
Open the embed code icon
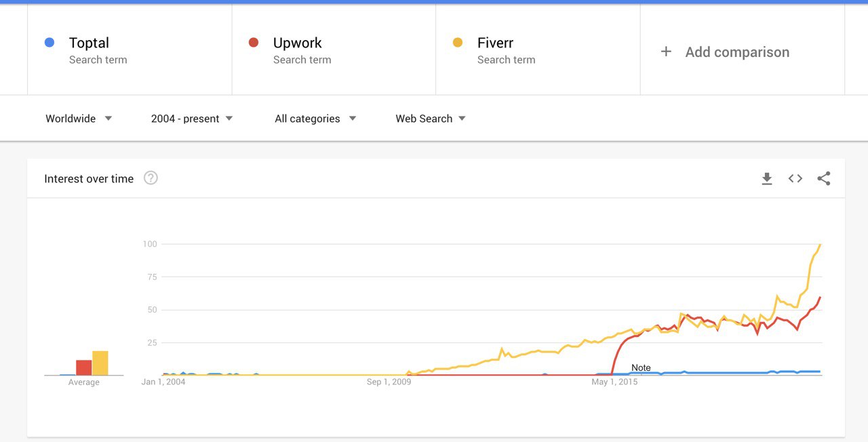795,179
